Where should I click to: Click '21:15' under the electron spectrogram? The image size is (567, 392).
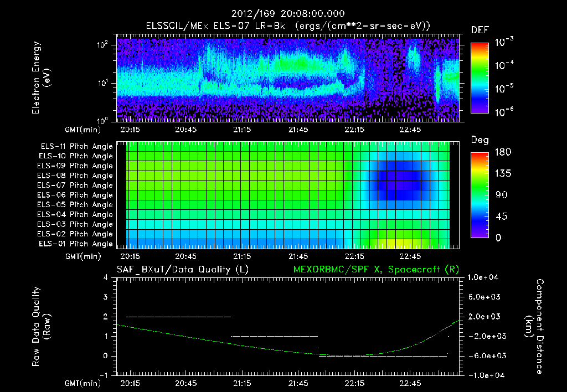coord(242,130)
